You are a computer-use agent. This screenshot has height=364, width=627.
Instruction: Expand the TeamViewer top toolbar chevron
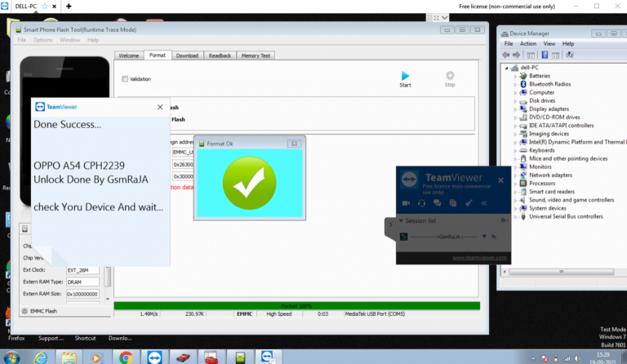click(445, 18)
